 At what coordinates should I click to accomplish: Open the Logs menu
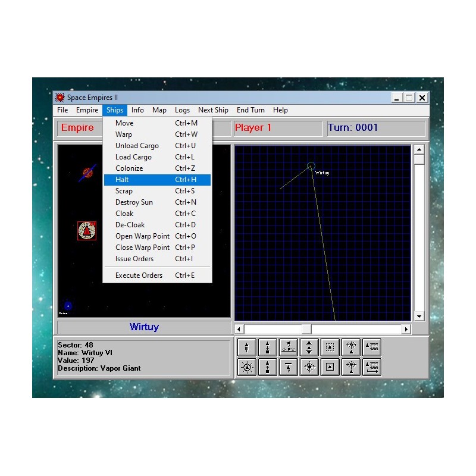[182, 110]
